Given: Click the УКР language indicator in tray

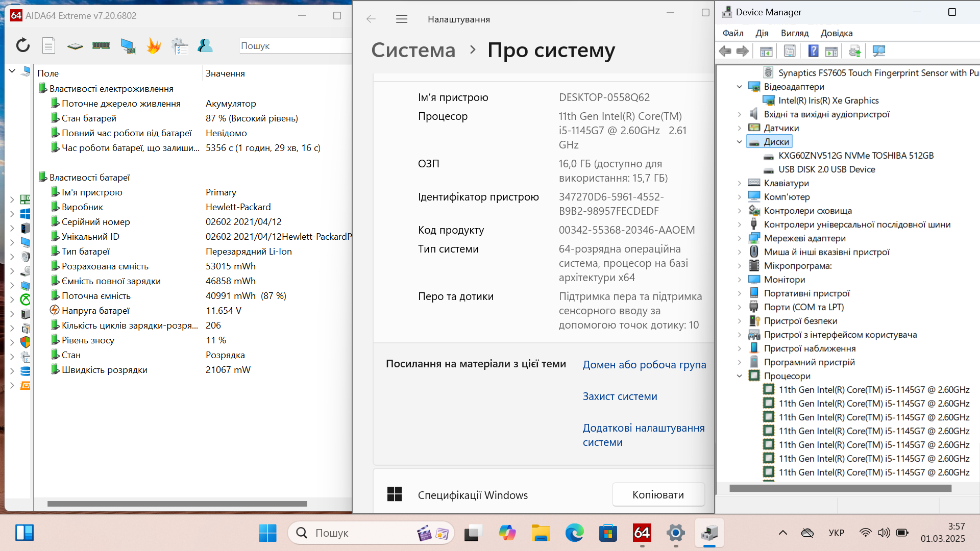Looking at the screenshot, I should coord(836,533).
